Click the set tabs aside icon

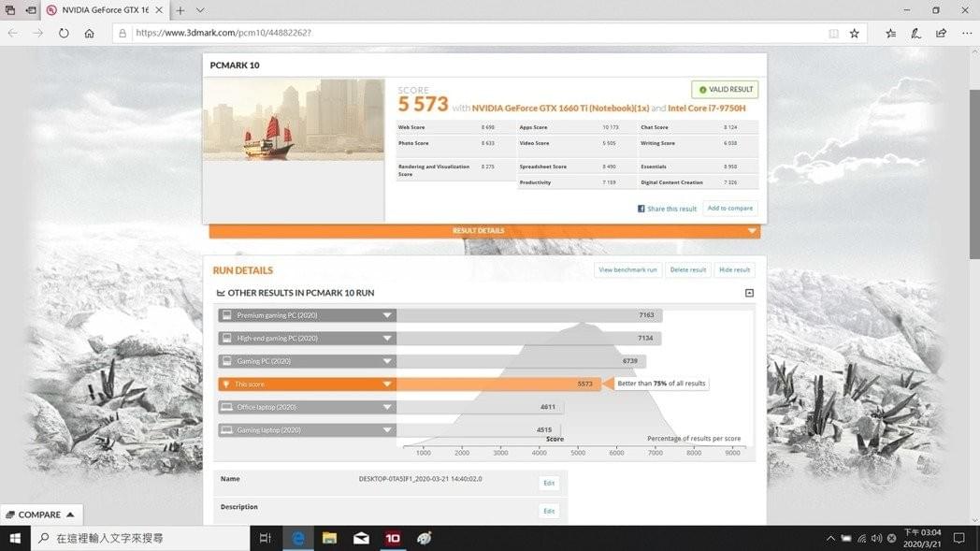point(31,10)
